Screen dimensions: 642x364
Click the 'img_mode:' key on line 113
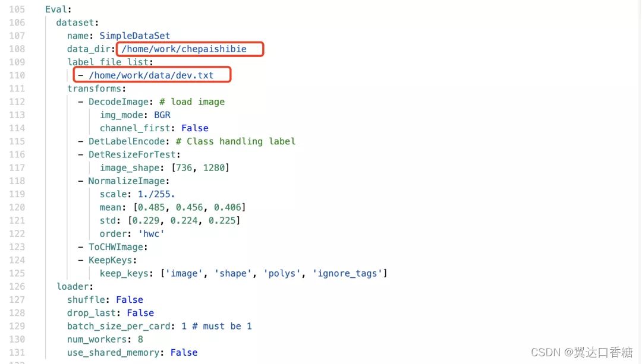(124, 115)
